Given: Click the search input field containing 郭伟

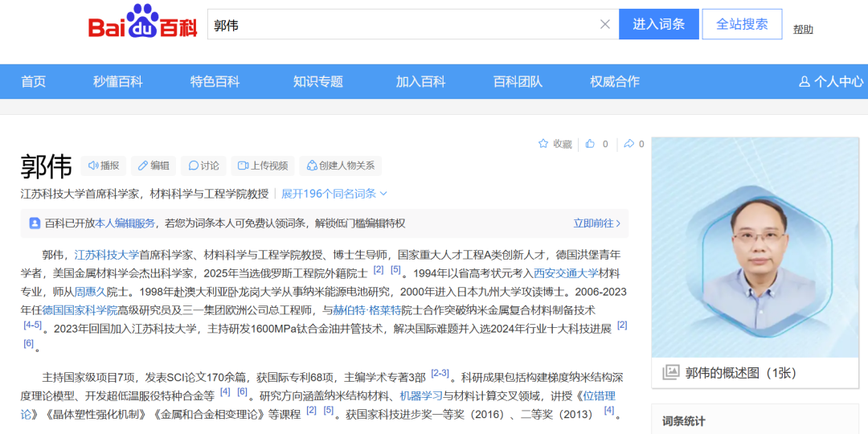Looking at the screenshot, I should coord(402,24).
